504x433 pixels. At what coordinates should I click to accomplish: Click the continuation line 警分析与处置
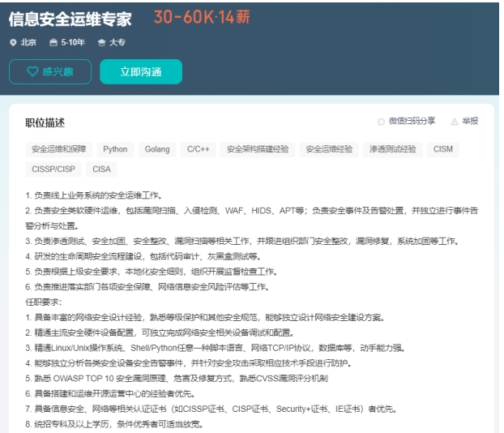tap(52, 226)
